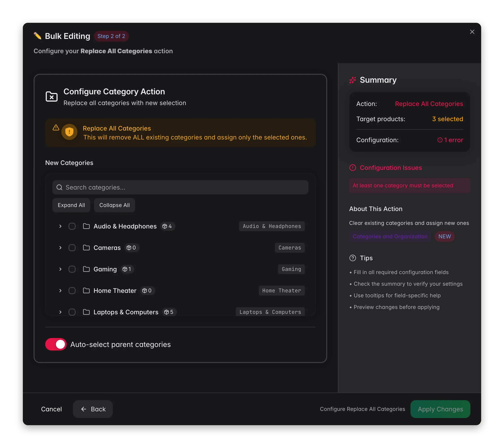Viewport: 504px width, 448px height.
Task: Check the Home Theater category checkbox
Action: point(72,291)
